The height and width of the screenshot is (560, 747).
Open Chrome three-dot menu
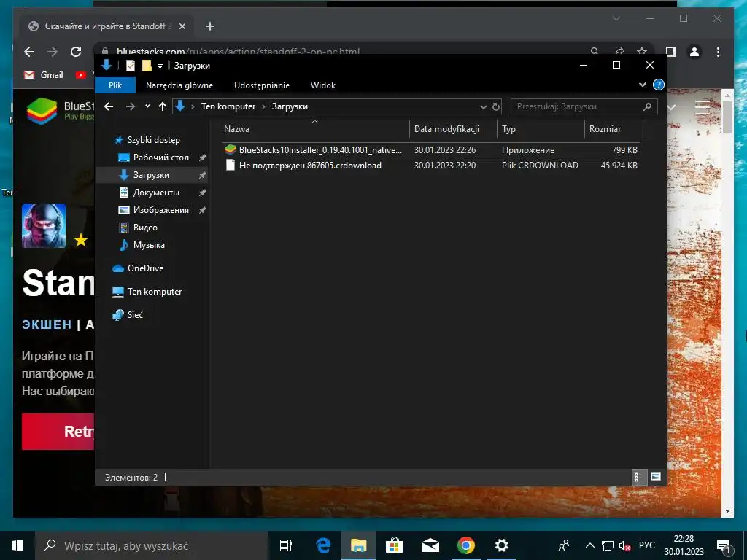coord(718,52)
